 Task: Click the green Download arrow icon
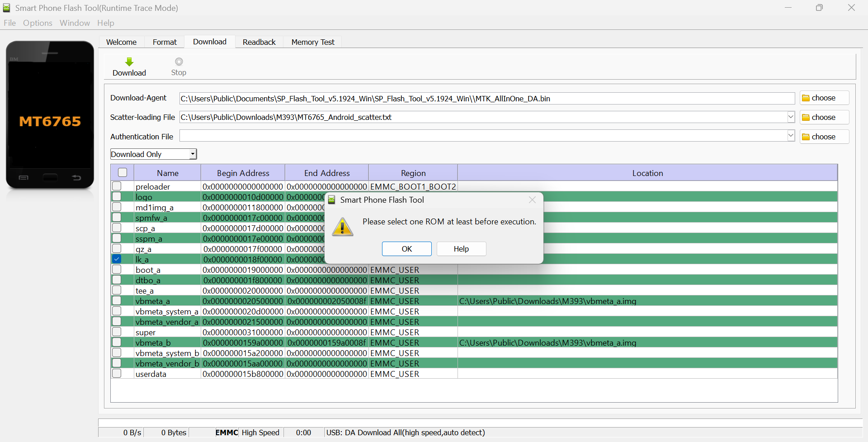[x=129, y=62]
